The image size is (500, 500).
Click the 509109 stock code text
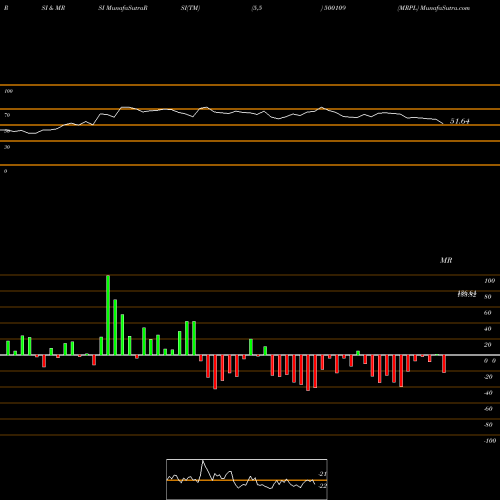tap(334, 8)
